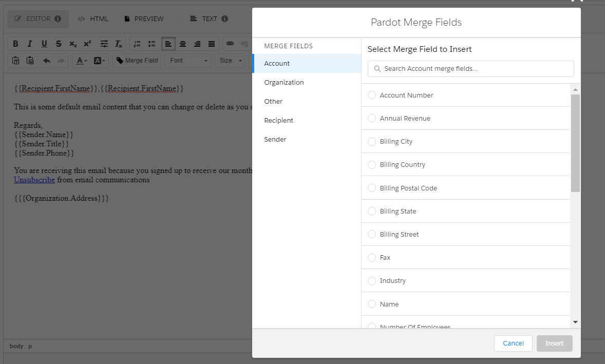Screen dimensions: 605x364
Task: Center align the text
Action: coord(183,44)
